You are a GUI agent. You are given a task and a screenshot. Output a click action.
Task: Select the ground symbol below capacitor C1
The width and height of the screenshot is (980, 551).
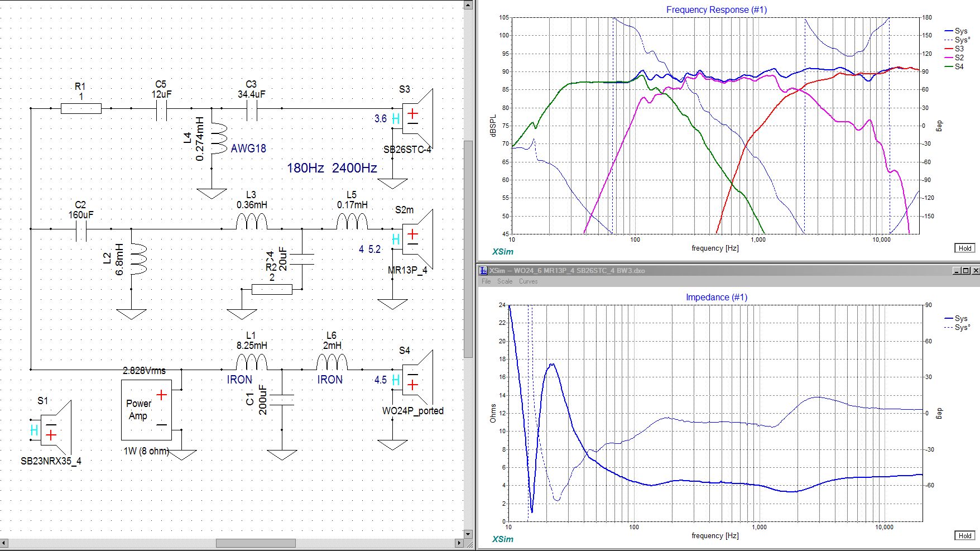point(282,454)
